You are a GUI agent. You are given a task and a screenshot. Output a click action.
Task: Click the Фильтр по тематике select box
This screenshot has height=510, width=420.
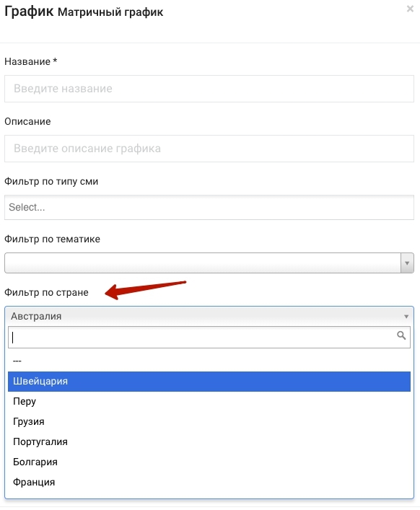pyautogui.click(x=203, y=263)
